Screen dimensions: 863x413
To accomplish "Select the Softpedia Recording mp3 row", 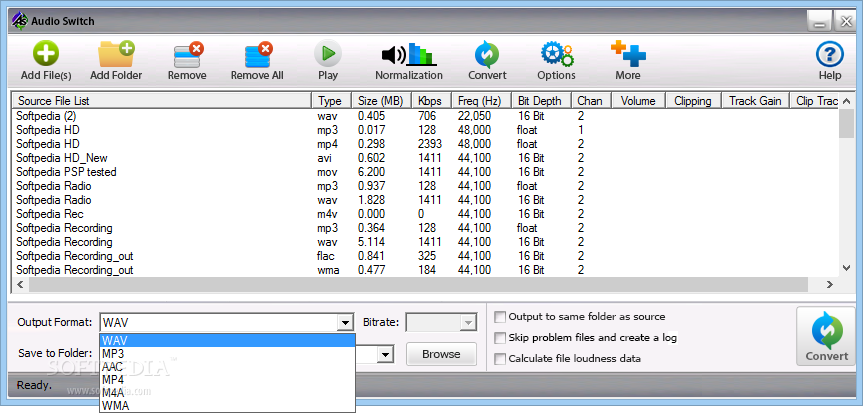I will coord(425,228).
